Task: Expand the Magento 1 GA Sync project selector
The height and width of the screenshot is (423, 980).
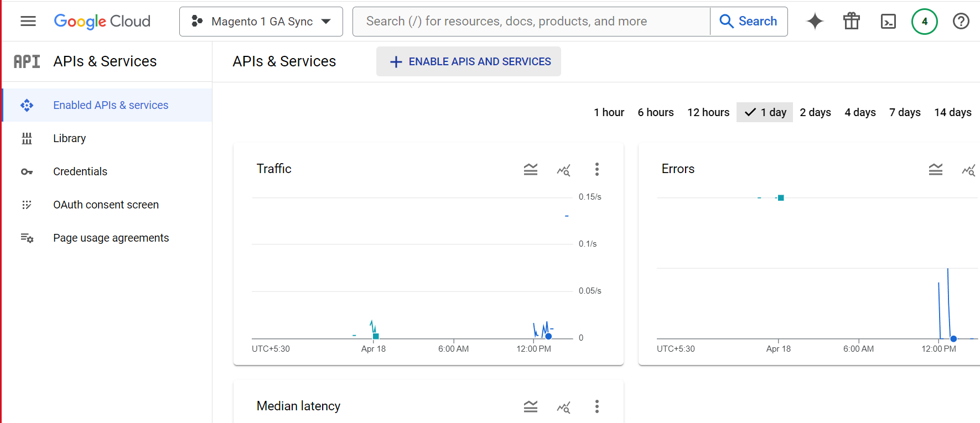Action: (261, 22)
